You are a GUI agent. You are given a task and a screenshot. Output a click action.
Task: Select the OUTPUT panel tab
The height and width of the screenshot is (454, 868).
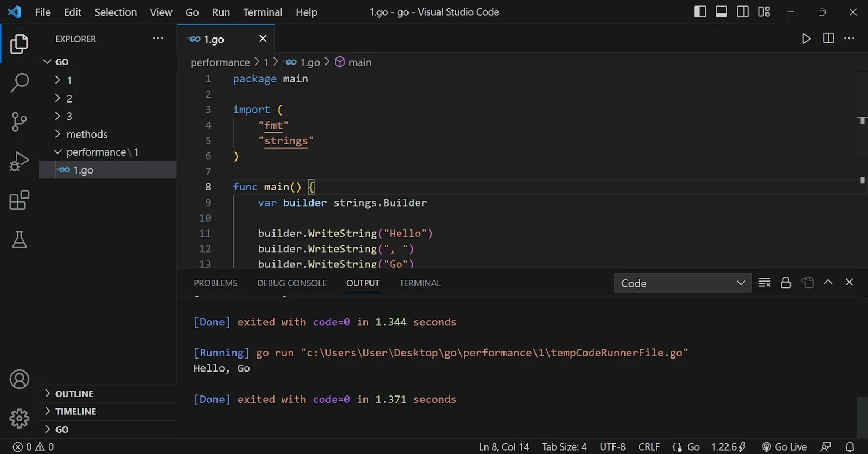click(363, 283)
